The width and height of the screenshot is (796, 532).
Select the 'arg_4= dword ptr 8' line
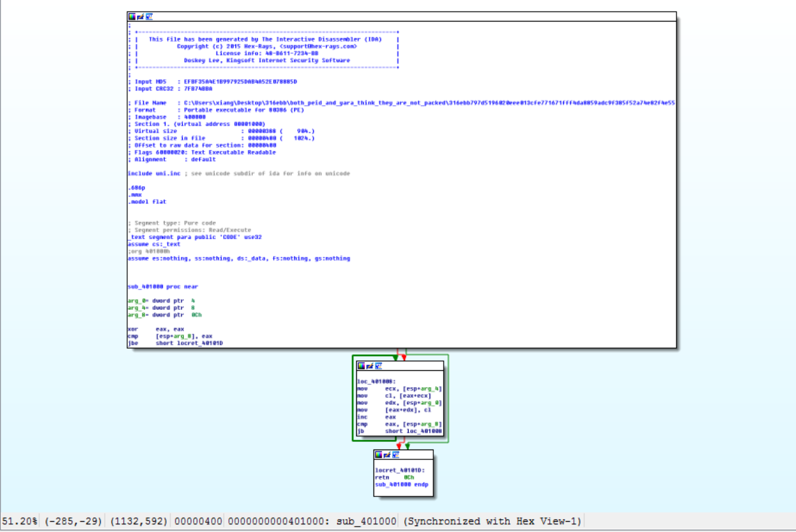tap(162, 308)
